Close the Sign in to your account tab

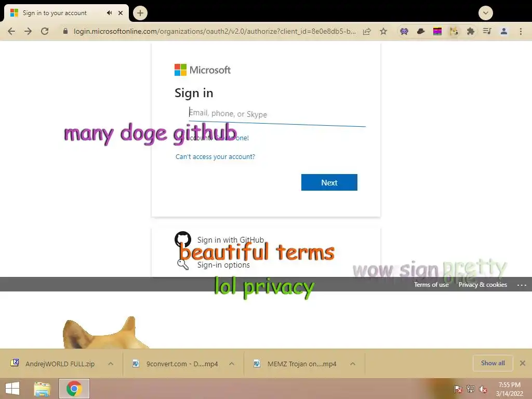pyautogui.click(x=121, y=13)
